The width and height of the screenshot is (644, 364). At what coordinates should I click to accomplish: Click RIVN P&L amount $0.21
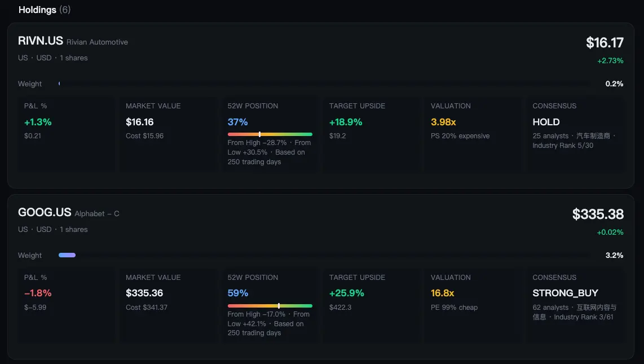[x=33, y=136]
